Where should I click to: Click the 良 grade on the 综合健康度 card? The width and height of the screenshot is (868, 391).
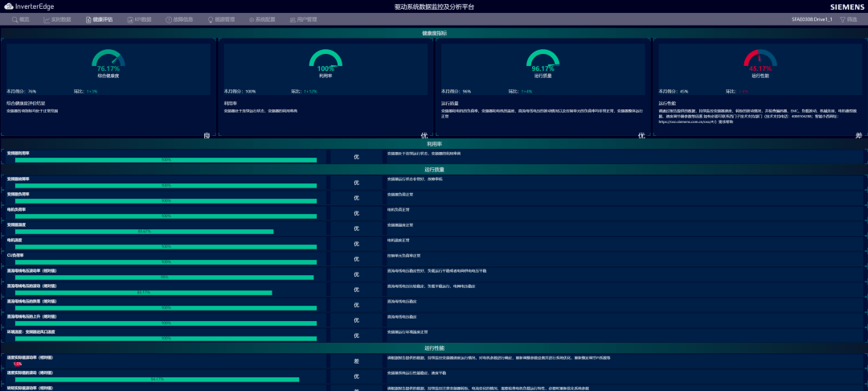tap(207, 135)
